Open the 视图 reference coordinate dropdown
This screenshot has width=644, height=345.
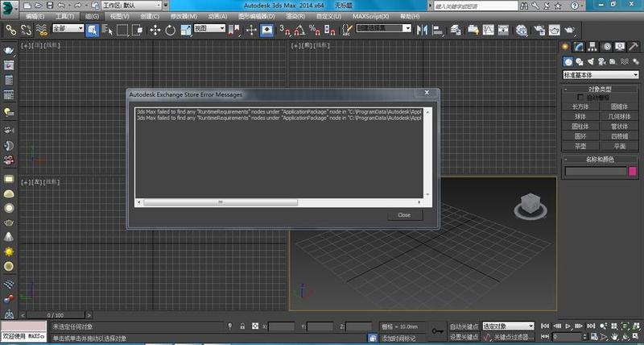pyautogui.click(x=210, y=28)
